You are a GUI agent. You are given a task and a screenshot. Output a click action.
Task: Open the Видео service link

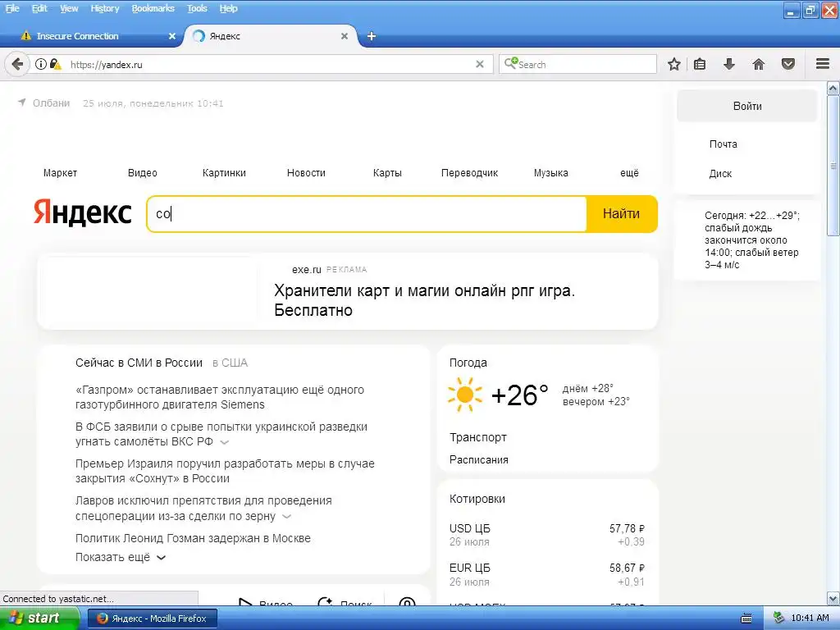[x=143, y=172]
